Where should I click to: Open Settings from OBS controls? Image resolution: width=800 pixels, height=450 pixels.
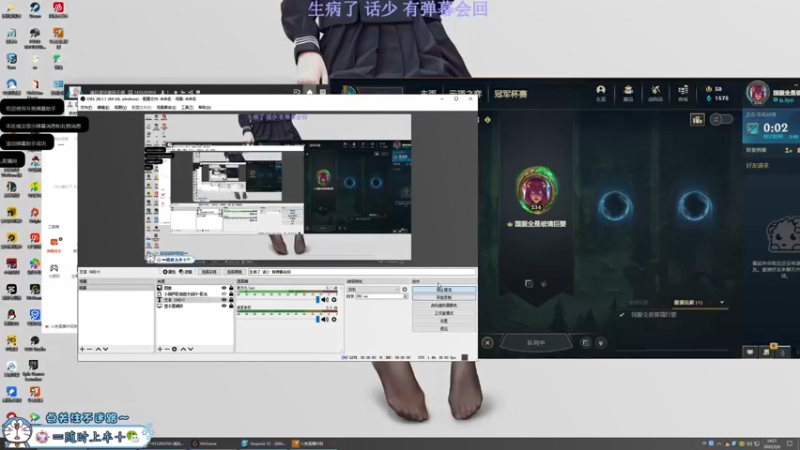444,321
